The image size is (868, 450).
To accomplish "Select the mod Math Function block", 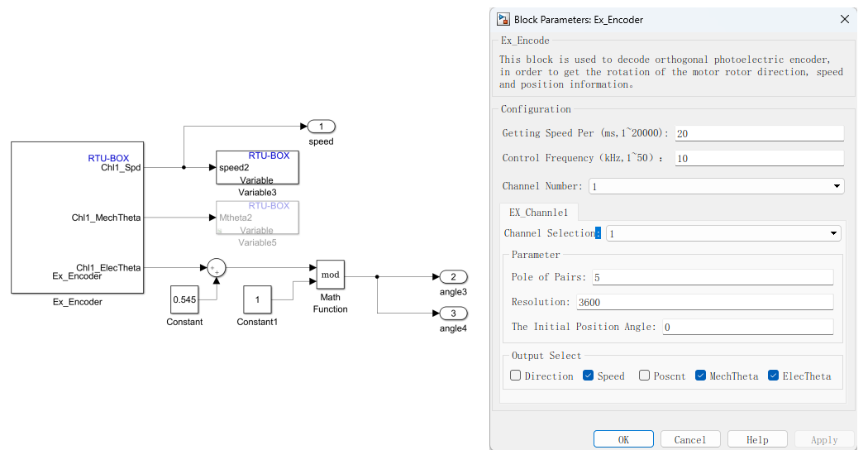I will (x=331, y=275).
